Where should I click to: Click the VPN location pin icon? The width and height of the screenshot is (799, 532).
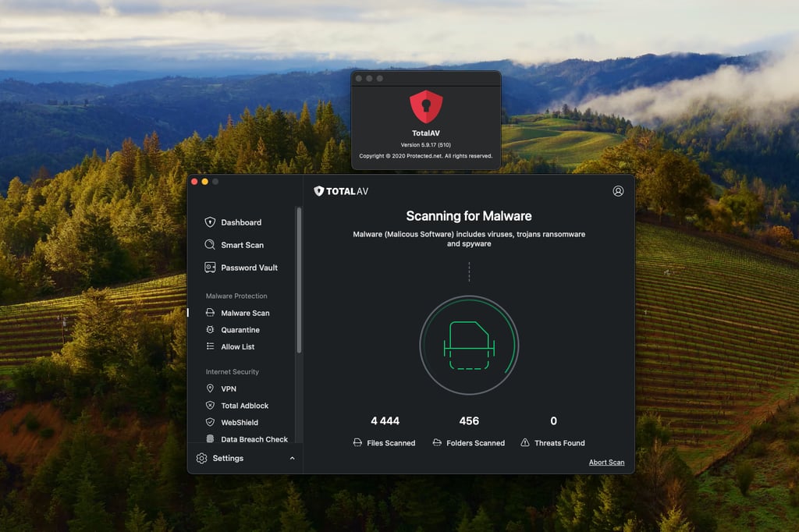click(210, 388)
